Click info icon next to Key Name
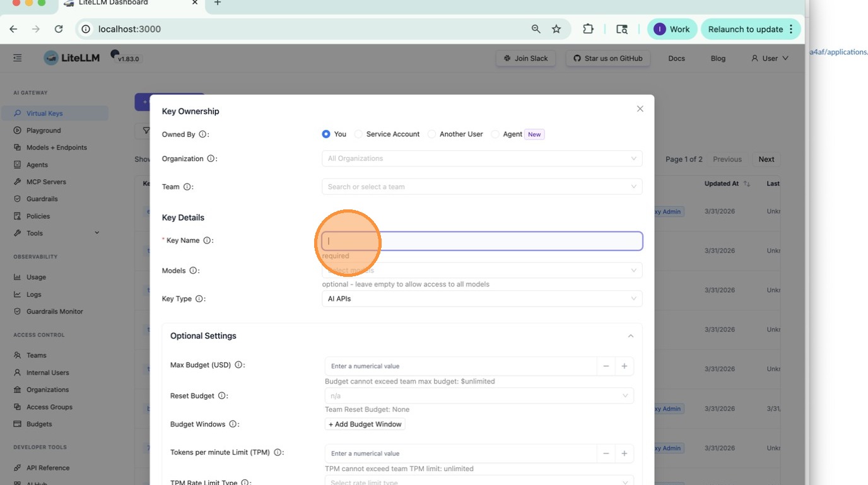This screenshot has width=868, height=485. point(207,240)
